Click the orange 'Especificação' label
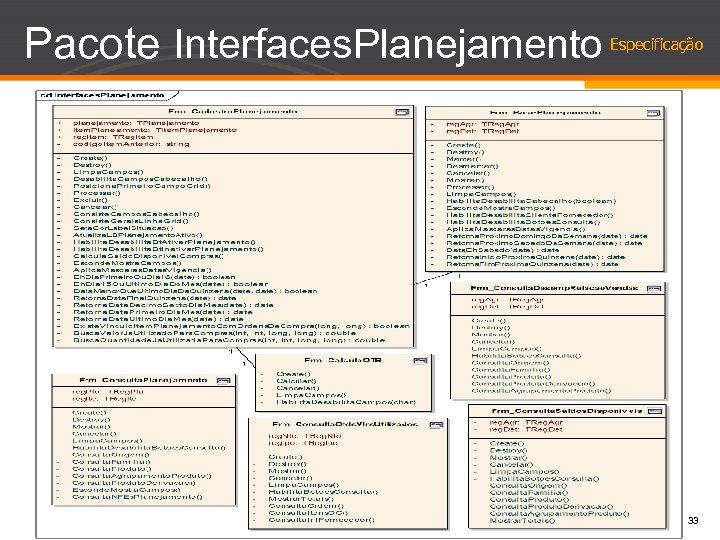Viewport: 720px width, 540px height. click(657, 45)
